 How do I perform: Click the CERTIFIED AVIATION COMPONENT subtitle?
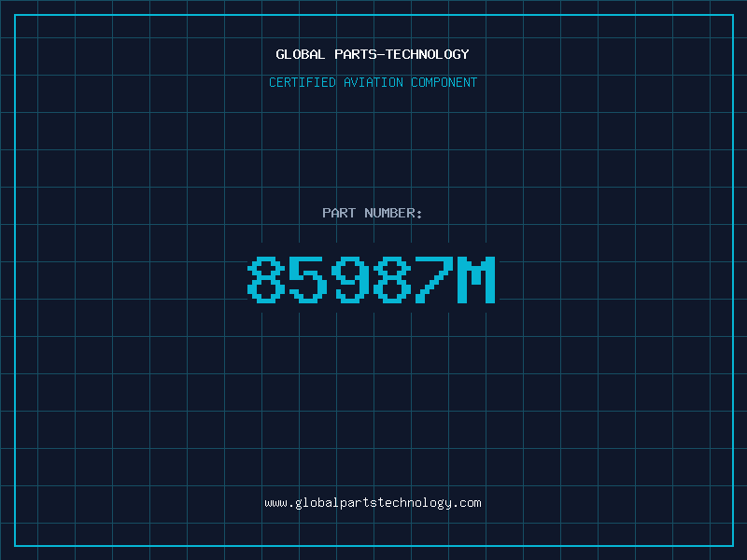373,82
